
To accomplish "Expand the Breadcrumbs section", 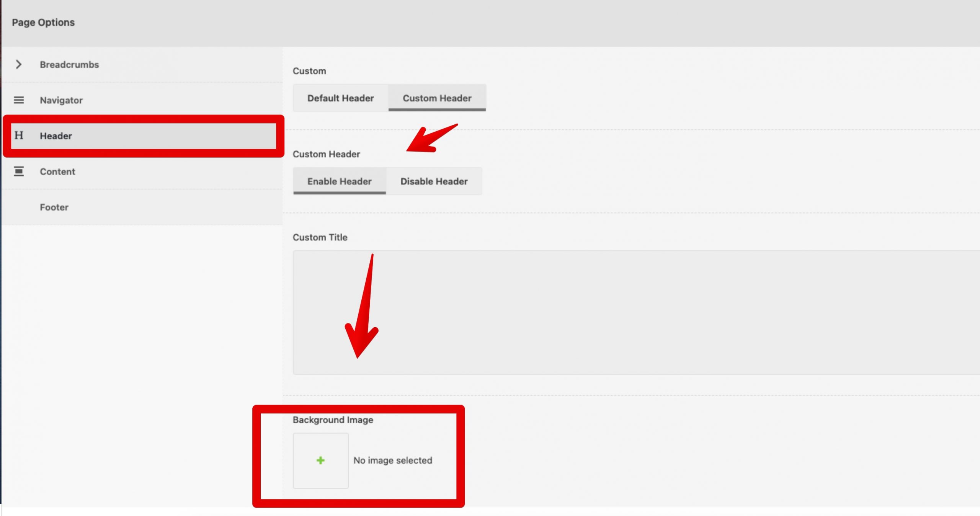I will pos(69,64).
